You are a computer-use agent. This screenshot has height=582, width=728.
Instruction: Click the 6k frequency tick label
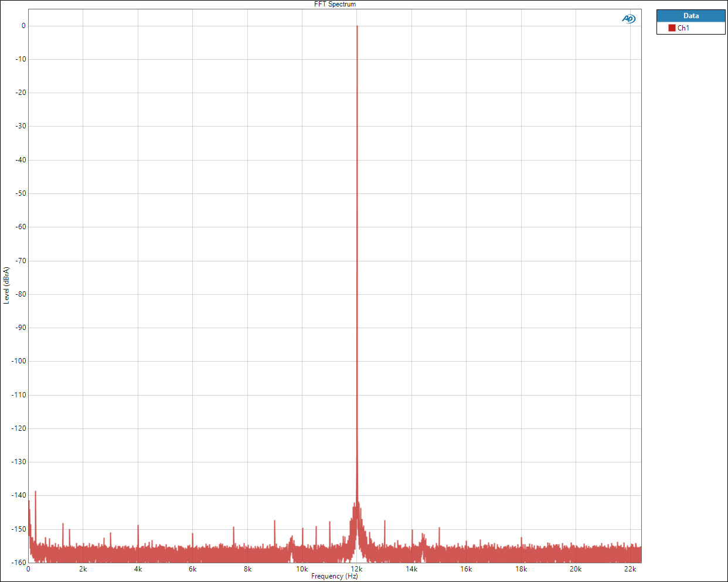[x=193, y=569]
